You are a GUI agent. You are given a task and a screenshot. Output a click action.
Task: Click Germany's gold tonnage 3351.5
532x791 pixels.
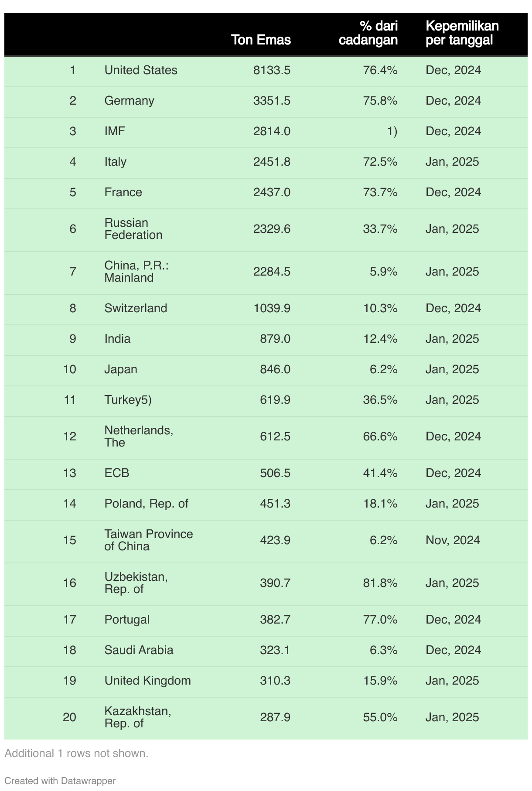(272, 101)
